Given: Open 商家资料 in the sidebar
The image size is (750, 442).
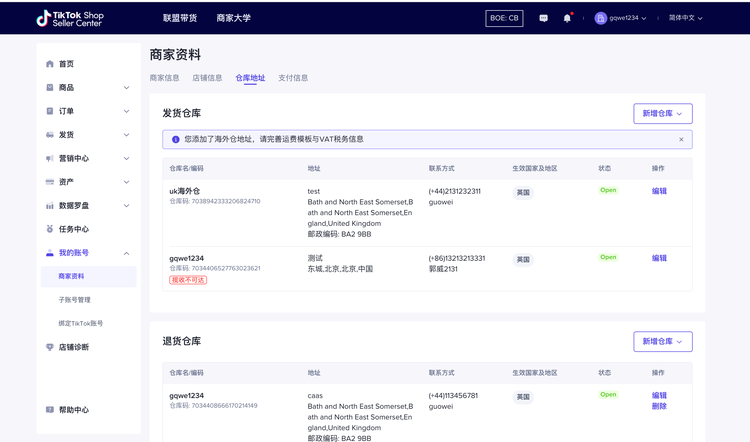Looking at the screenshot, I should click(x=88, y=276).
